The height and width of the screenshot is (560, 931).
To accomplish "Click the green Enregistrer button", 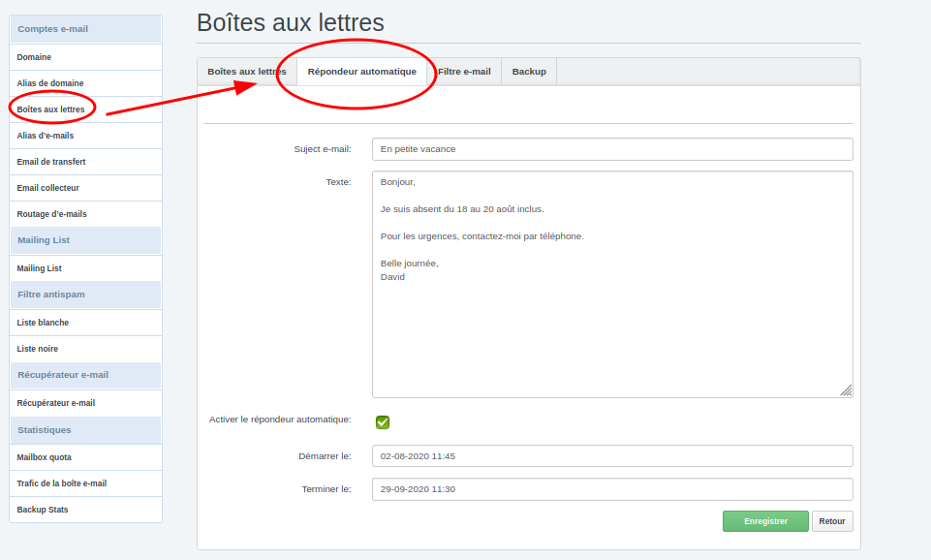I will pyautogui.click(x=765, y=521).
